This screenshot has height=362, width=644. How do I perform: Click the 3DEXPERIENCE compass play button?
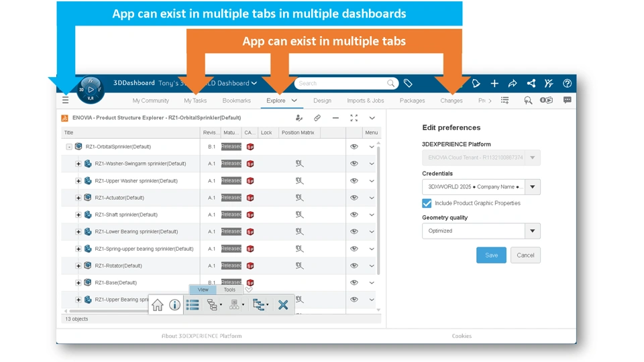[91, 89]
